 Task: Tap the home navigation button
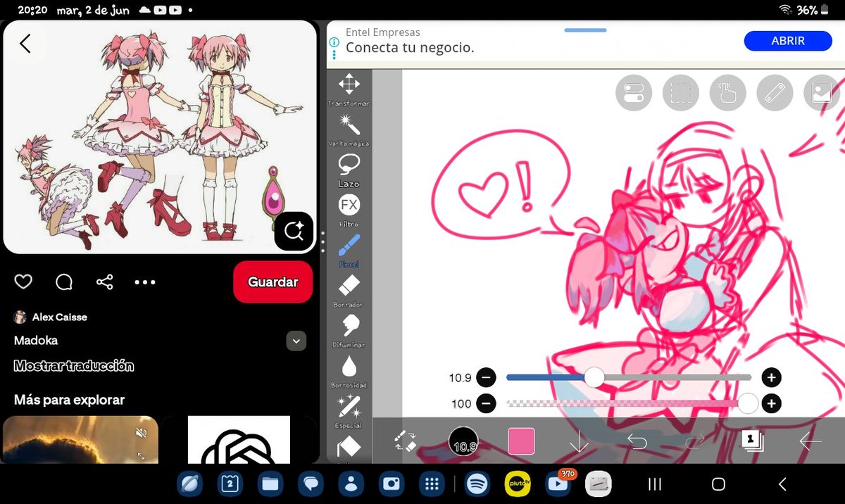pyautogui.click(x=718, y=484)
